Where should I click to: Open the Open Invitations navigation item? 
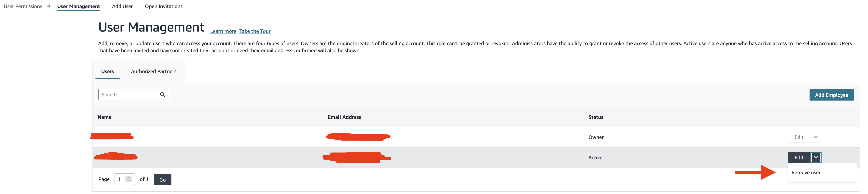click(164, 7)
